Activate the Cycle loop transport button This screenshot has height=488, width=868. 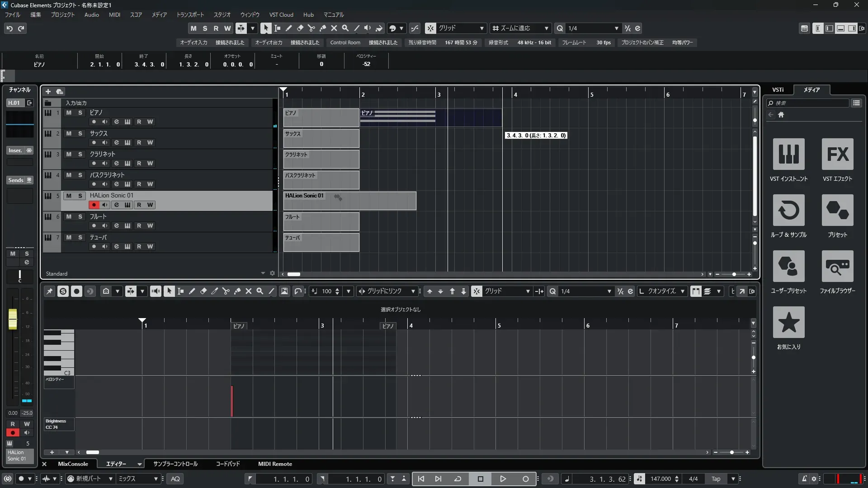click(x=458, y=479)
